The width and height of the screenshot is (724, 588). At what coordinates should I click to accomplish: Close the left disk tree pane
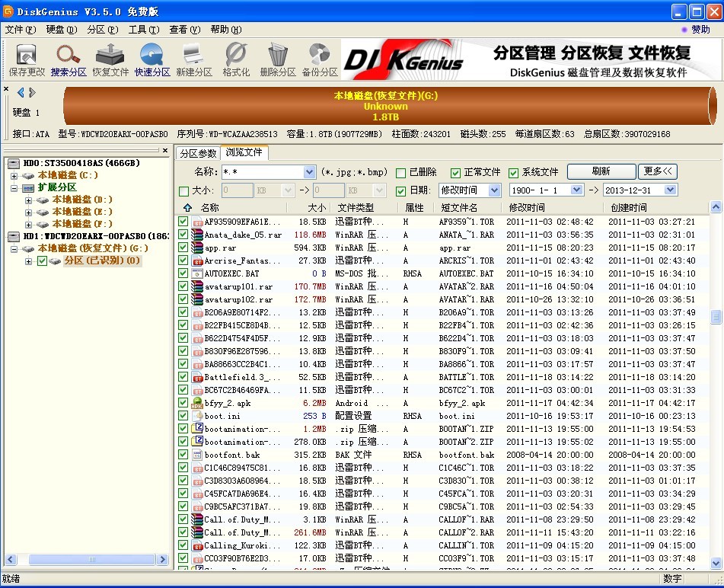coord(165,150)
